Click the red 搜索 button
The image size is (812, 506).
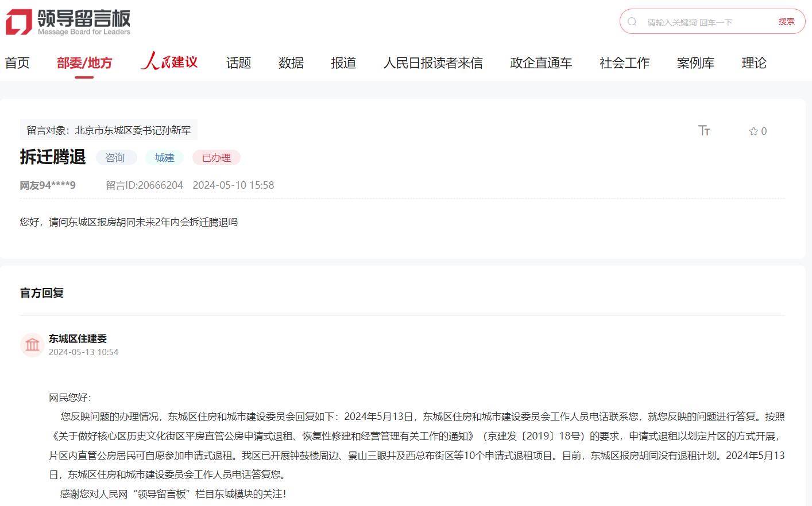tap(786, 22)
